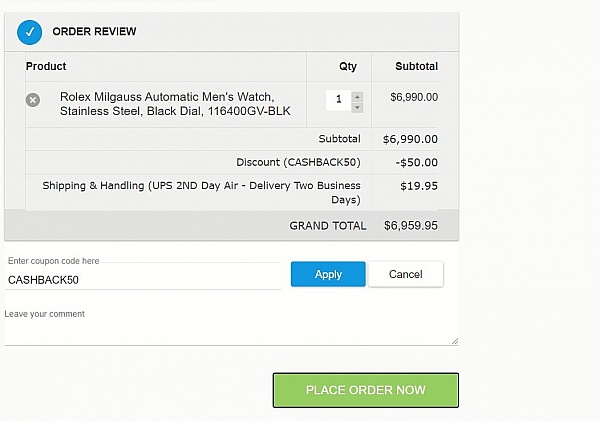Click the Place Order Now button

click(x=365, y=390)
